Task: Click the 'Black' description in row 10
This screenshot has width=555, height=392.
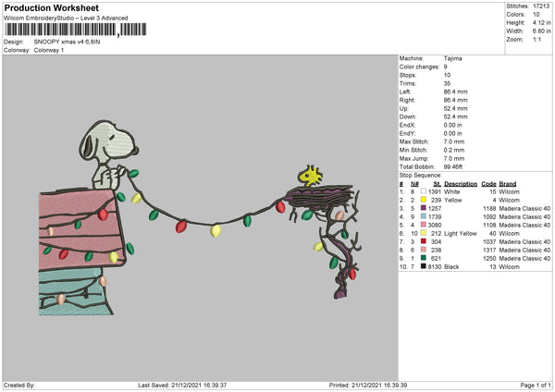Action: [451, 267]
